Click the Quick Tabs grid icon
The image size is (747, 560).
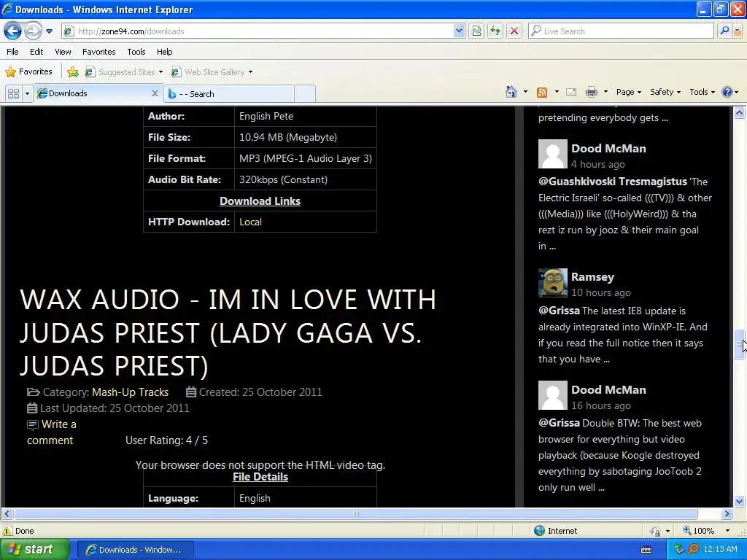click(x=13, y=94)
